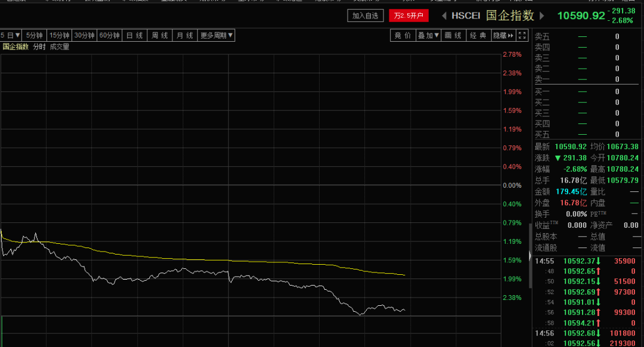The width and height of the screenshot is (644, 347).
Task: Collapse side panel with 隐藏 button
Action: coord(503,35)
